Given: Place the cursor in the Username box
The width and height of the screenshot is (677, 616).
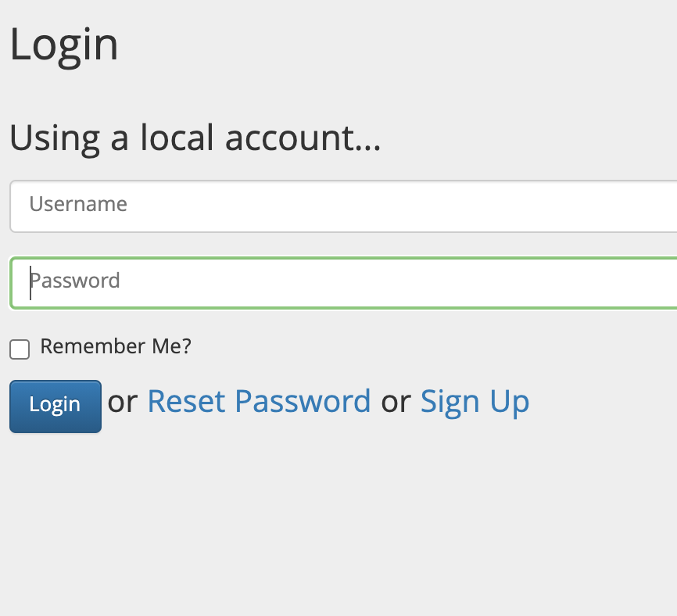Looking at the screenshot, I should 344,206.
